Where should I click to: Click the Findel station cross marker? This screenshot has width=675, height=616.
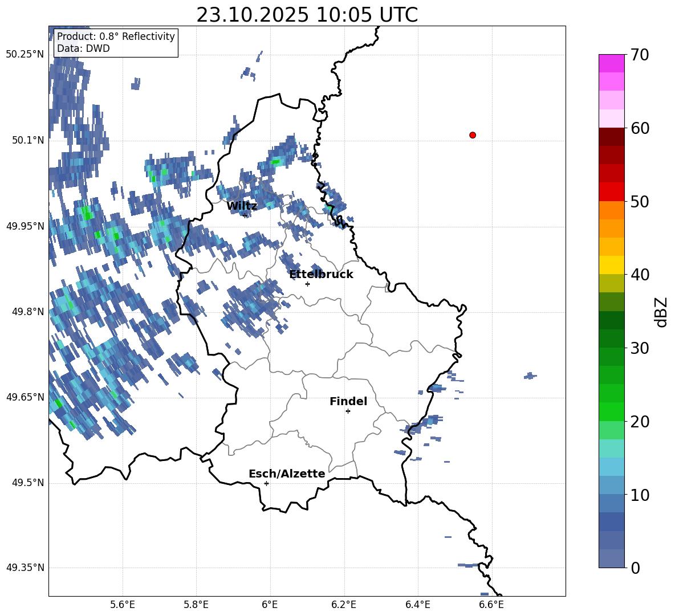pos(348,411)
